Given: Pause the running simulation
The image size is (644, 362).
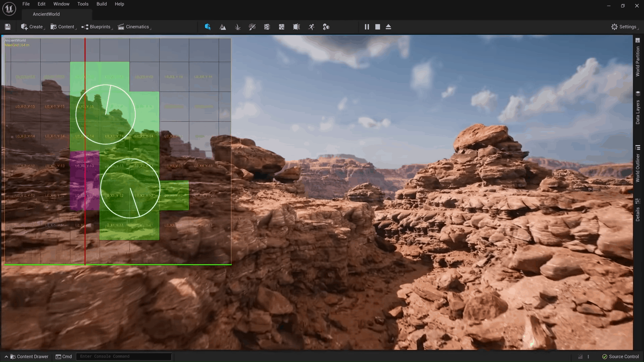Looking at the screenshot, I should click(x=367, y=27).
